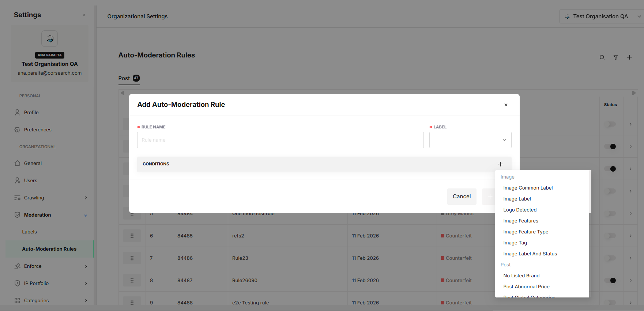
Task: Open details chevron for rule 84487
Action: coord(630,280)
